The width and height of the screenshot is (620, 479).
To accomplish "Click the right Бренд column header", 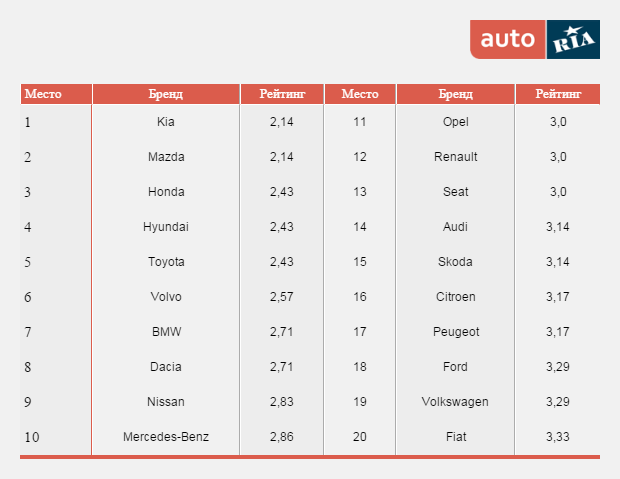I will click(x=455, y=94).
